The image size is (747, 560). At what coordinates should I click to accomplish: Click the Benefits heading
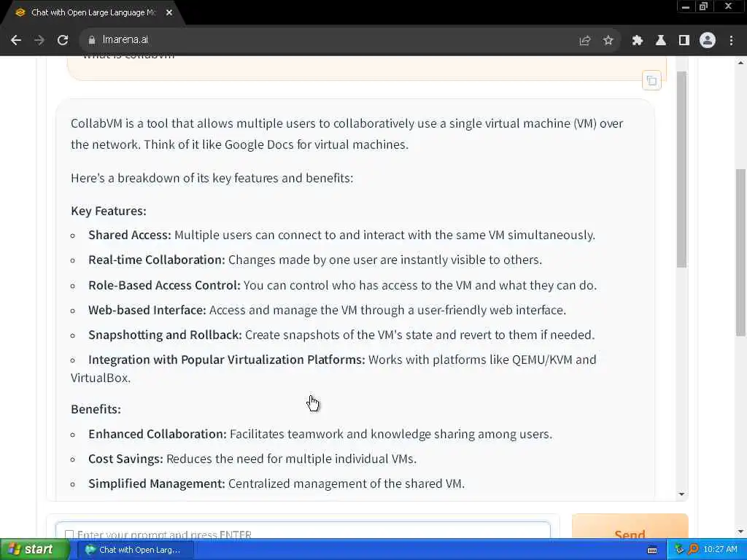point(96,409)
